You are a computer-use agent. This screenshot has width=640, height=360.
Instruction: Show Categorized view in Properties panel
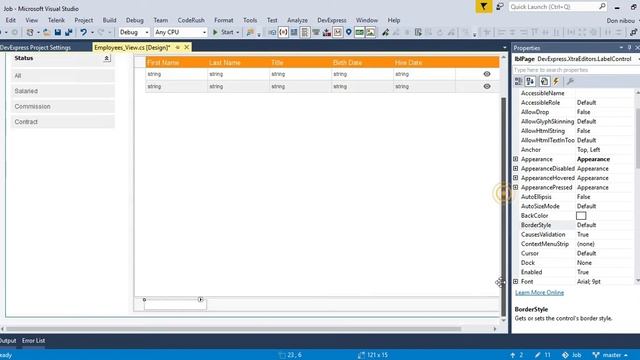point(518,82)
